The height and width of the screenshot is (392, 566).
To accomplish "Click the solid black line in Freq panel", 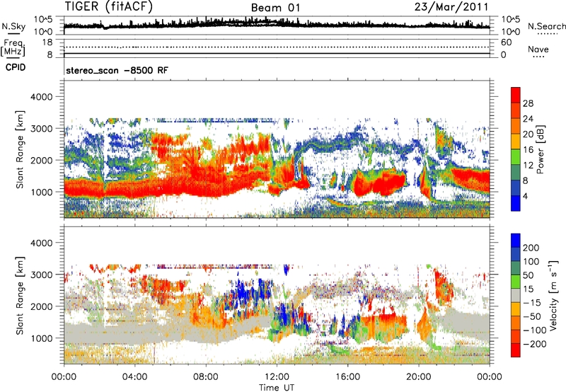I will tap(277, 54).
